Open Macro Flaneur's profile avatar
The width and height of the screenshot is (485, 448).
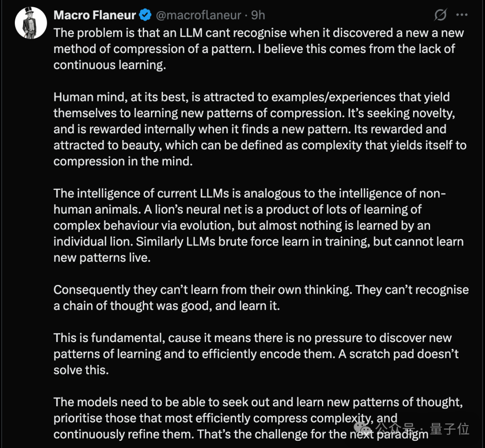pyautogui.click(x=31, y=23)
